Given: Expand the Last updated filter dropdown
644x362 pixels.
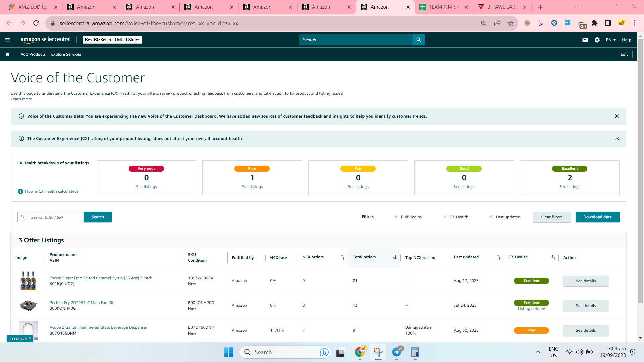Looking at the screenshot, I should click(x=505, y=217).
